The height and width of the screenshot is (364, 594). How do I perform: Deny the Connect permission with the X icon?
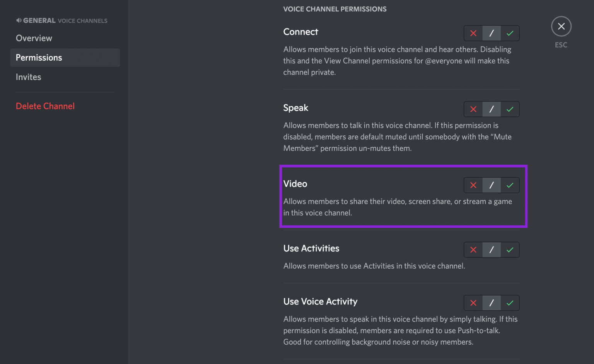tap(473, 33)
